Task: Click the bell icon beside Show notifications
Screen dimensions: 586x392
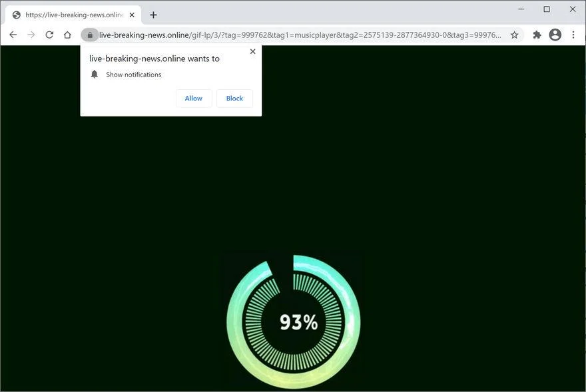Action: 95,74
